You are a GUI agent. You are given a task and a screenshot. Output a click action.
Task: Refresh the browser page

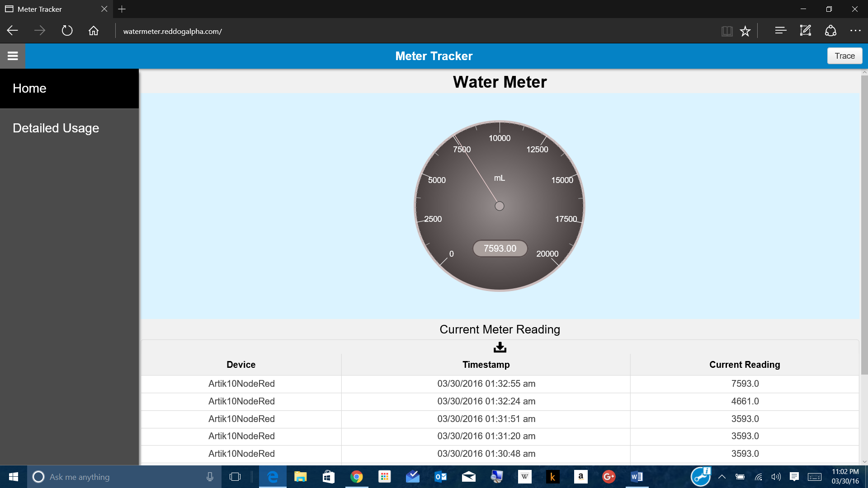coord(67,31)
